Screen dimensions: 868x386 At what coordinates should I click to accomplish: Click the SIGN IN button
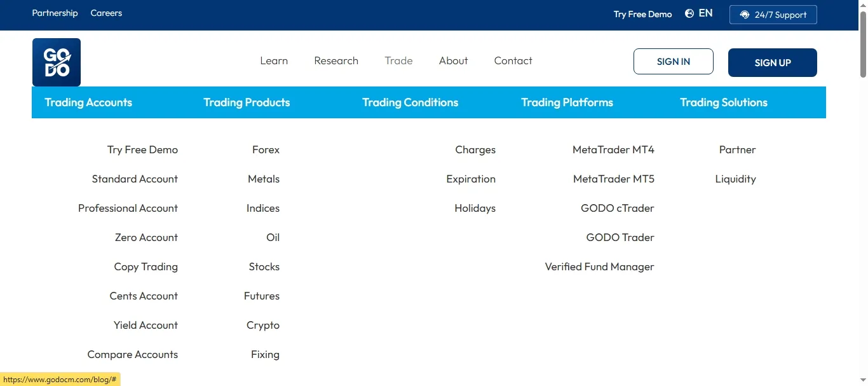point(674,62)
